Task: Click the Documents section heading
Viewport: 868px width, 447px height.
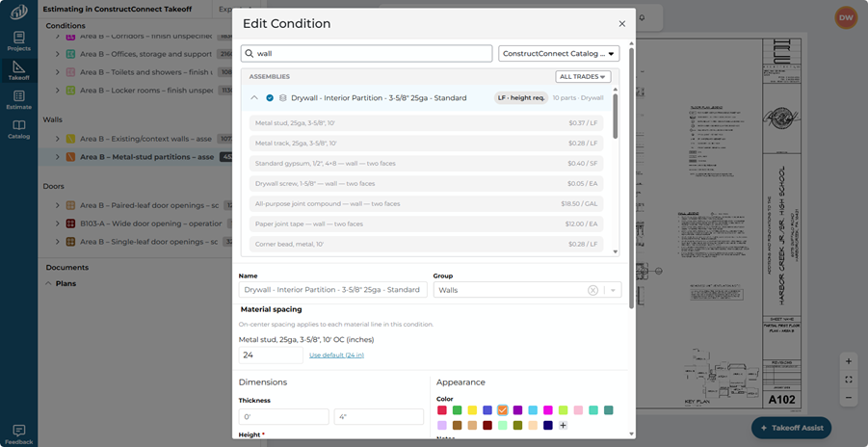Action: (67, 267)
